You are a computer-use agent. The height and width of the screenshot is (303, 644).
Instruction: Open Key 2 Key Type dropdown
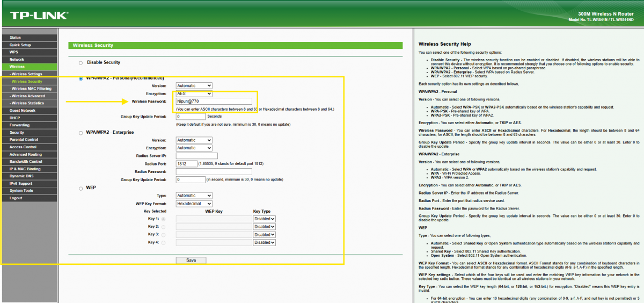(264, 227)
